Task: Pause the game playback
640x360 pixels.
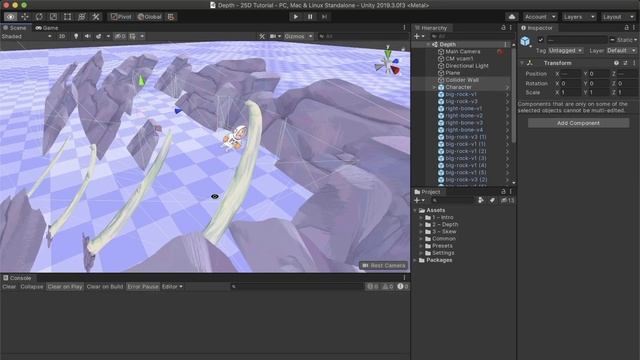Action: pos(310,17)
